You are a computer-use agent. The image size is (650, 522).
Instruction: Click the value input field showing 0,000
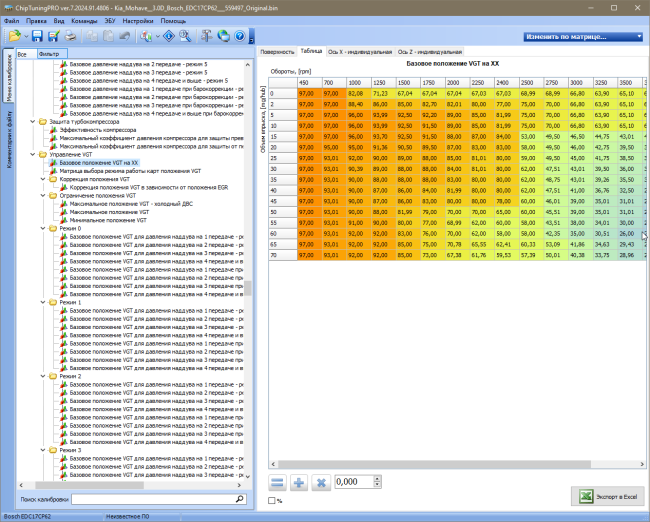[354, 482]
